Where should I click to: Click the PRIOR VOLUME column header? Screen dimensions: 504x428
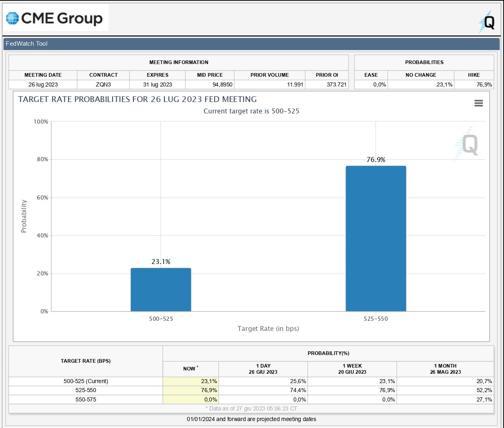(x=270, y=75)
